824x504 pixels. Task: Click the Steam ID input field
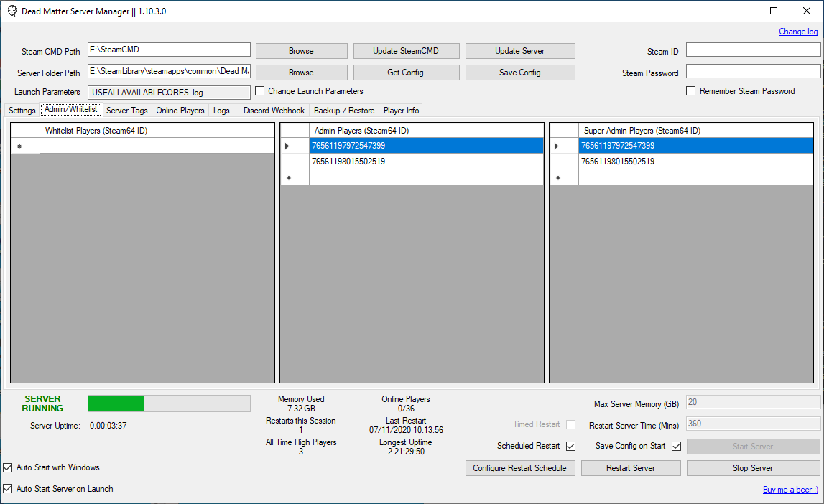point(753,50)
